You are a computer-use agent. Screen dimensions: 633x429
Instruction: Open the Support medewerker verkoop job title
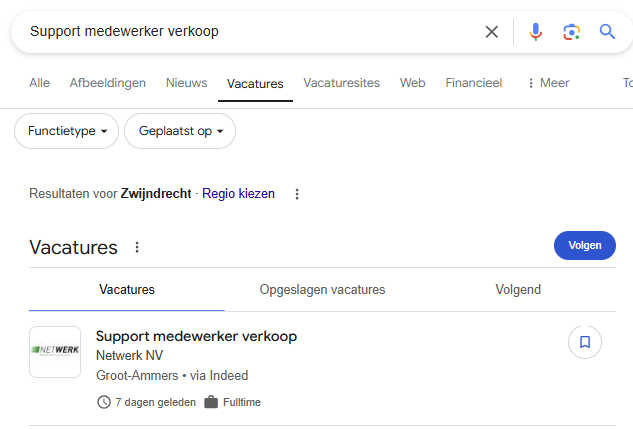[x=196, y=336]
